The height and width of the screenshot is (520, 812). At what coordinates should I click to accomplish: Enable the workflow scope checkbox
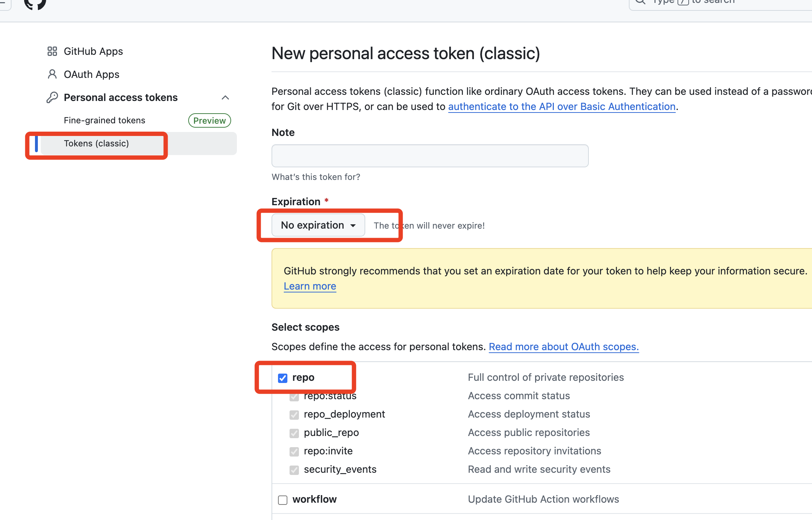click(283, 500)
